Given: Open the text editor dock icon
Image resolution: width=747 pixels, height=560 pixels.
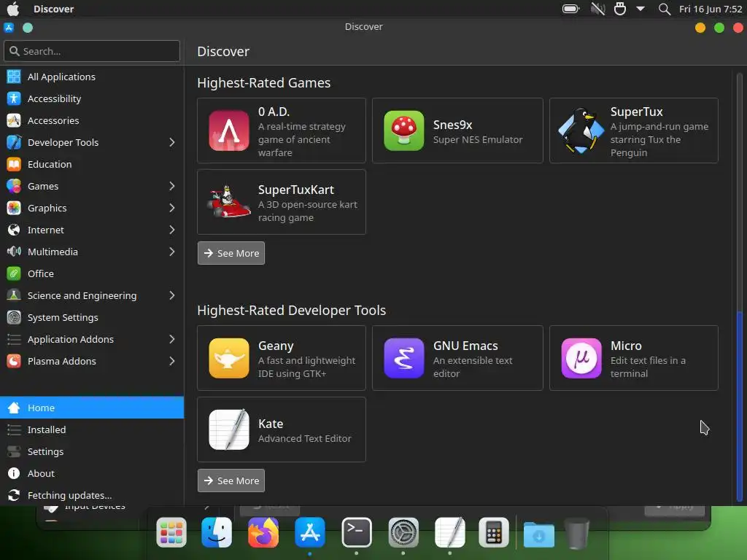Looking at the screenshot, I should 449,532.
